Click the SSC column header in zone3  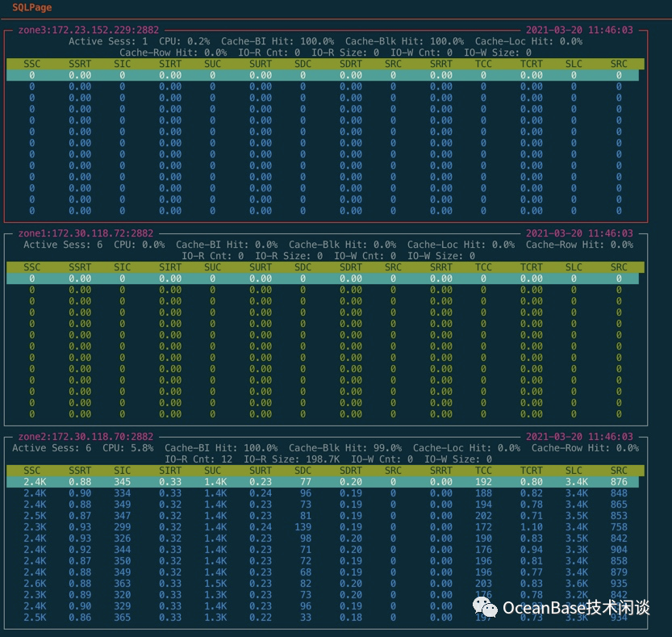coord(32,64)
